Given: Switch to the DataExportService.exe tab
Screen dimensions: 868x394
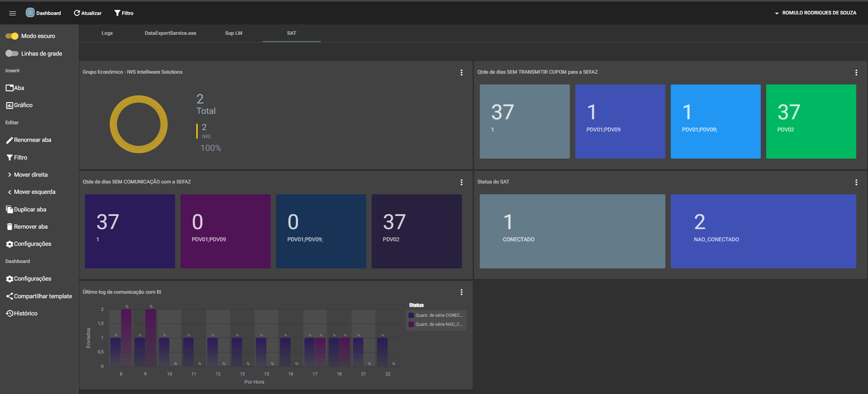Looking at the screenshot, I should (x=171, y=33).
